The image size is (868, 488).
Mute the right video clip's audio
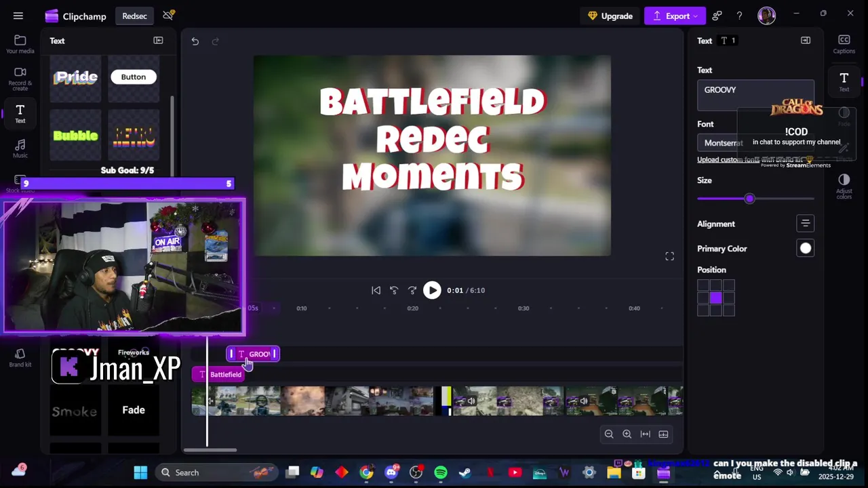point(584,401)
